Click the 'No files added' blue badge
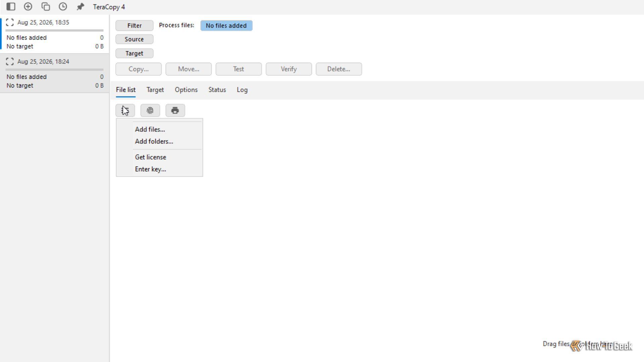This screenshot has height=362, width=644. tap(226, 25)
